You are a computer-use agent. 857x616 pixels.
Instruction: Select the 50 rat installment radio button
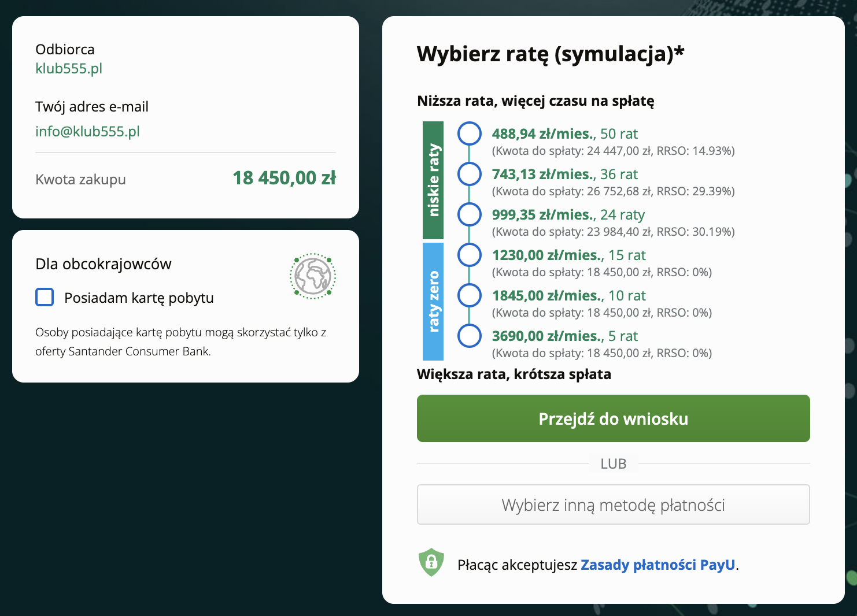pos(469,133)
